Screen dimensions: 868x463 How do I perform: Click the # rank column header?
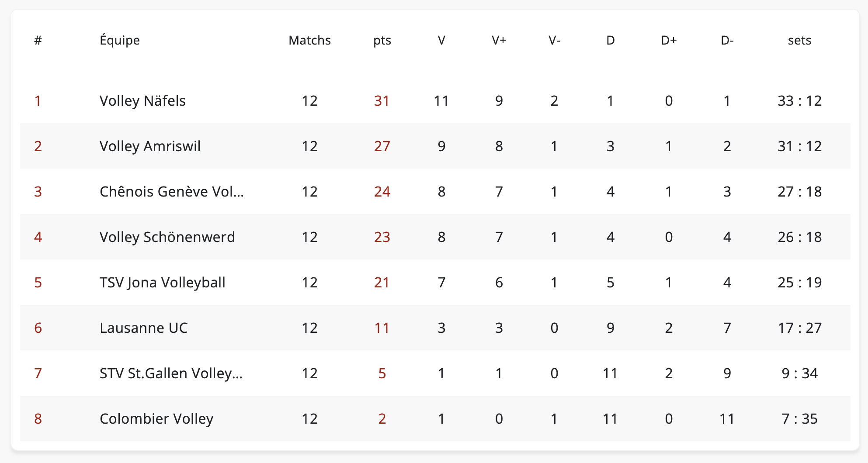[x=38, y=40]
